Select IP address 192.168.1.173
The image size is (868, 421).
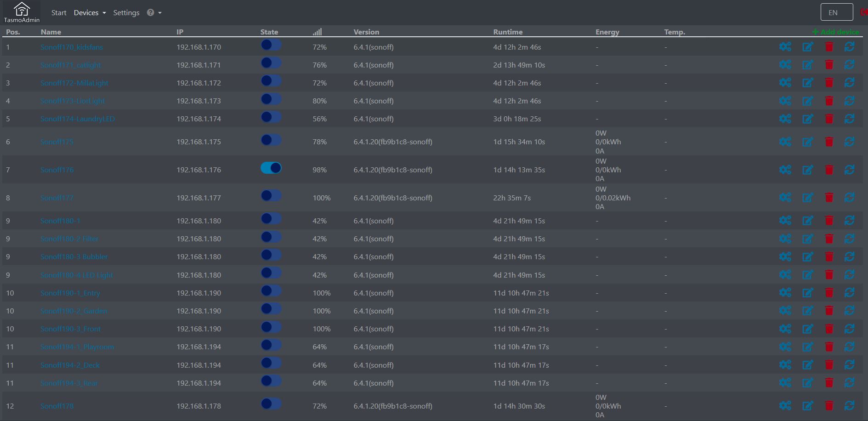(199, 101)
